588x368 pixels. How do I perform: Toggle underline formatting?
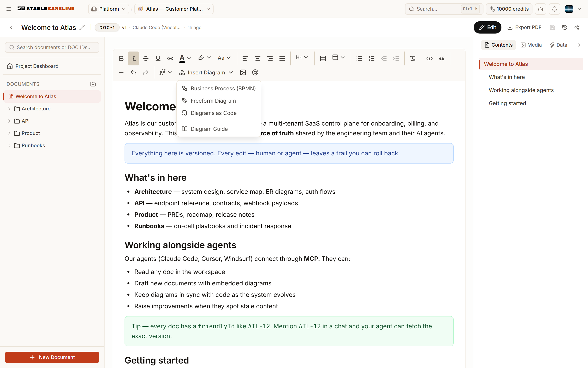coord(158,58)
